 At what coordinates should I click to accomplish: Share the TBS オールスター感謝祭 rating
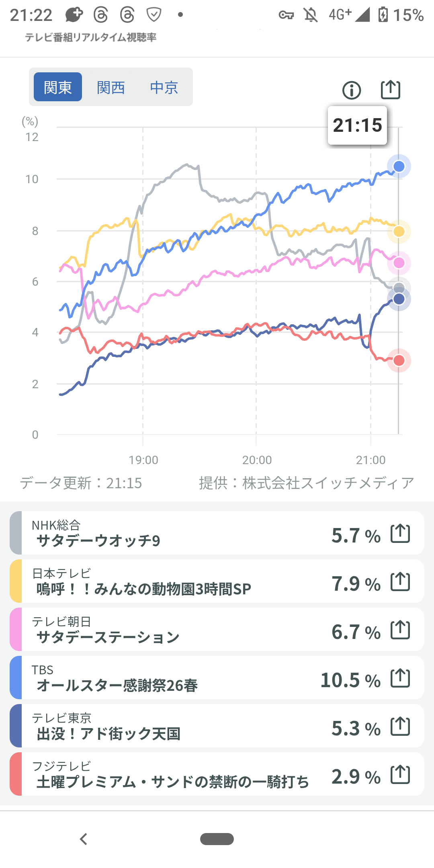[x=400, y=678]
